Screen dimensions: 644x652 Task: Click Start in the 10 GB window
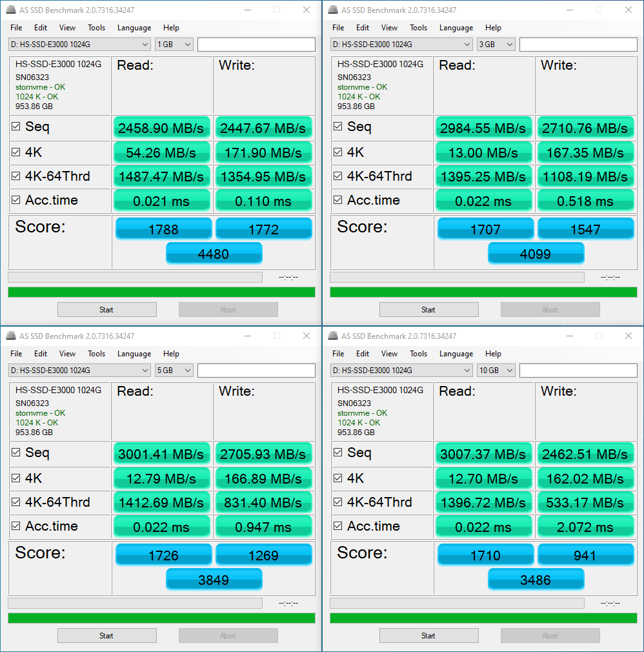[x=428, y=636]
